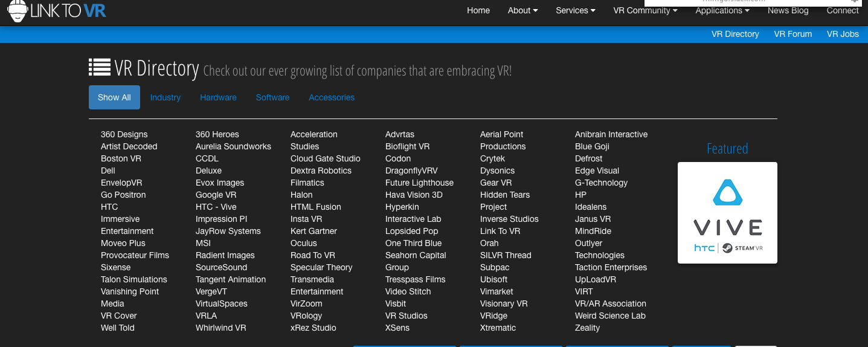Viewport: 868px width, 347px height.
Task: Open the Whirlwind VR listing
Action: click(x=221, y=328)
